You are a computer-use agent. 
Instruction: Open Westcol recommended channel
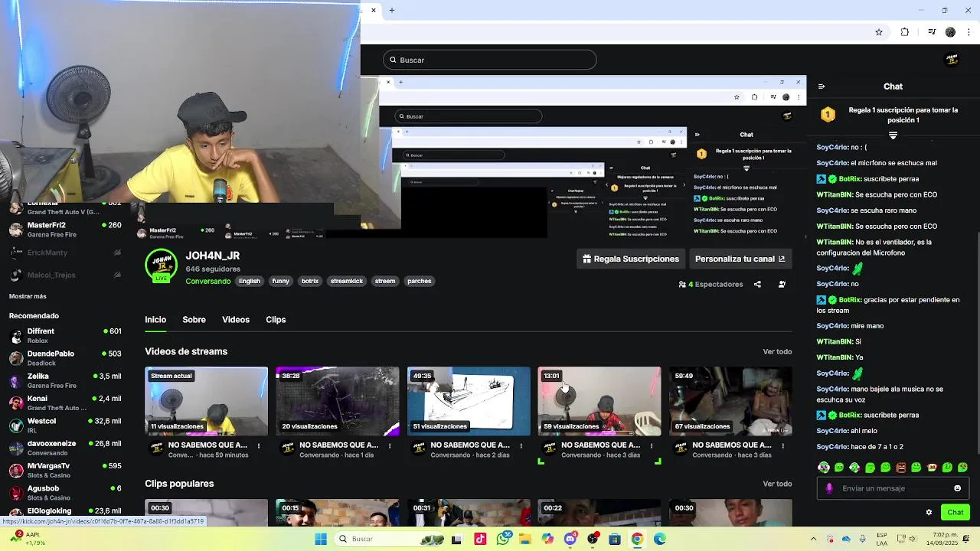(x=64, y=425)
